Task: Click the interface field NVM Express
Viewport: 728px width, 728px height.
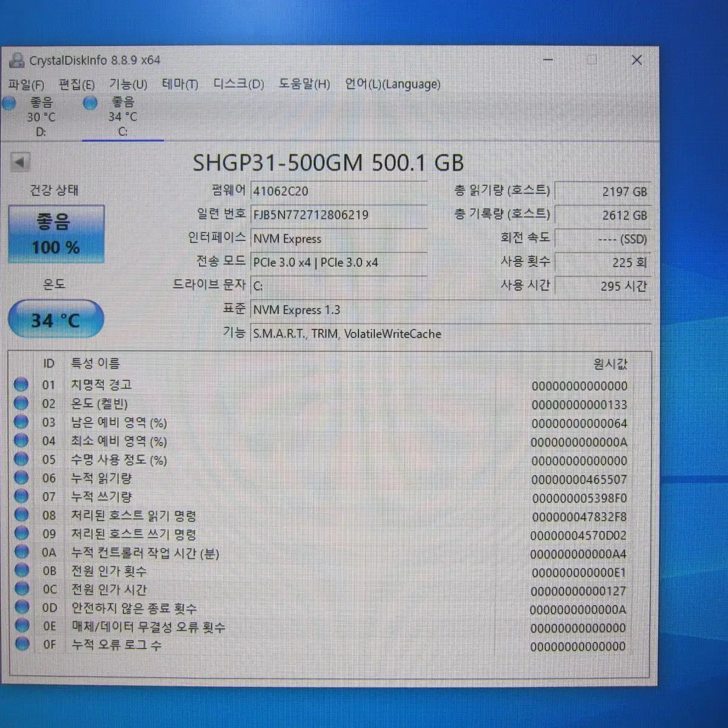Action: pyautogui.click(x=339, y=238)
